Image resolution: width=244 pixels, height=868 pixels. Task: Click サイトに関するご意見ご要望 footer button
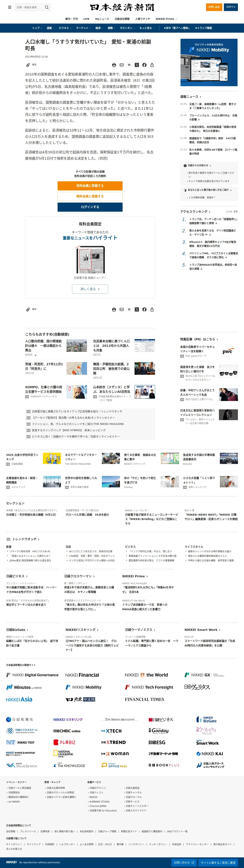point(218,862)
